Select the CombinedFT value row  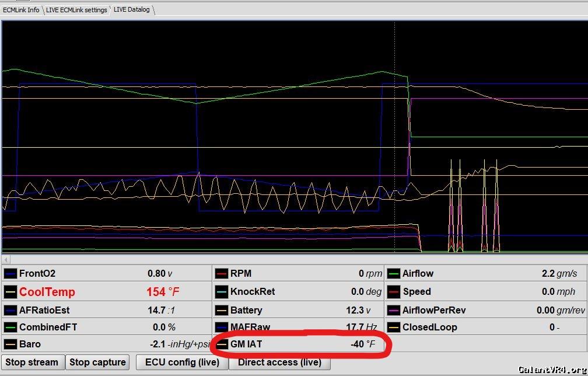(x=106, y=327)
